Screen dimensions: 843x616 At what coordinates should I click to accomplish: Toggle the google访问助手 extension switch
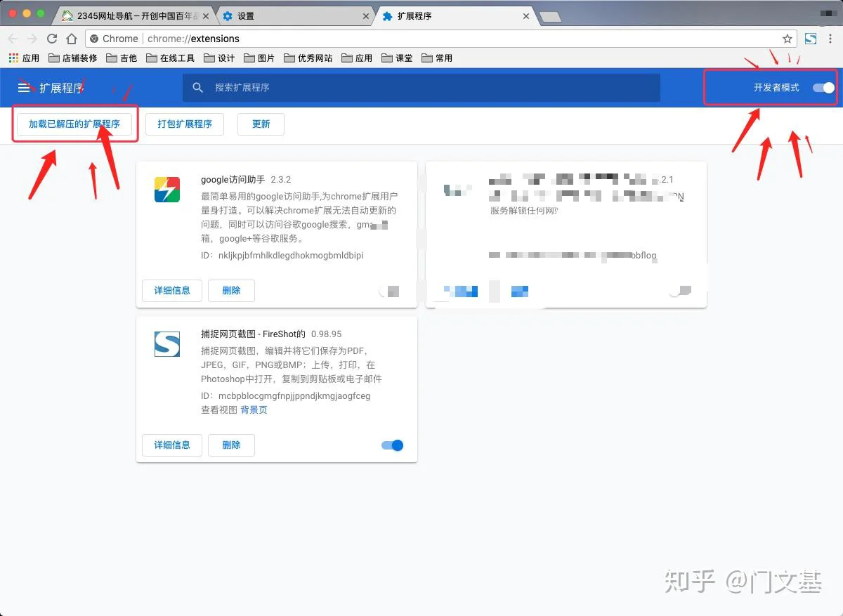(x=389, y=291)
